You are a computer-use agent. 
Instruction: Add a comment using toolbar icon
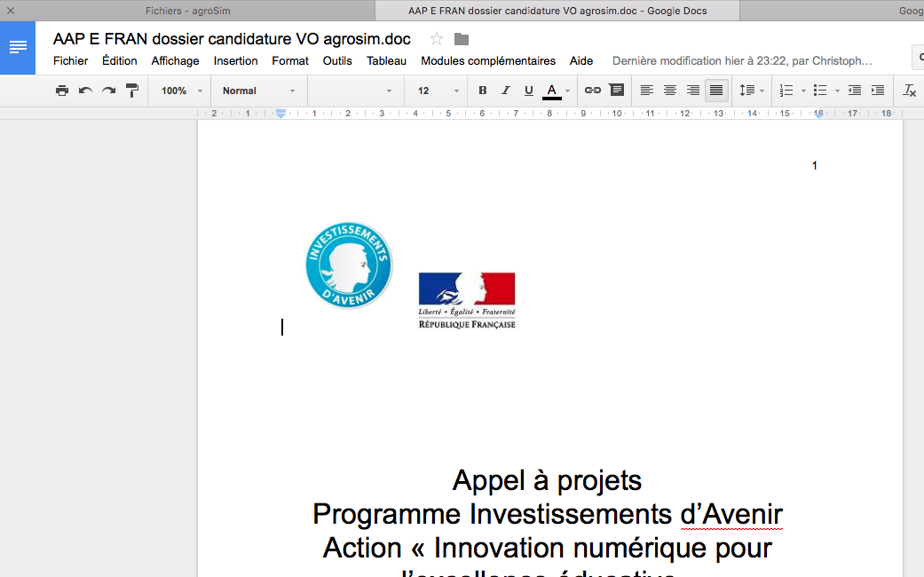coord(616,91)
